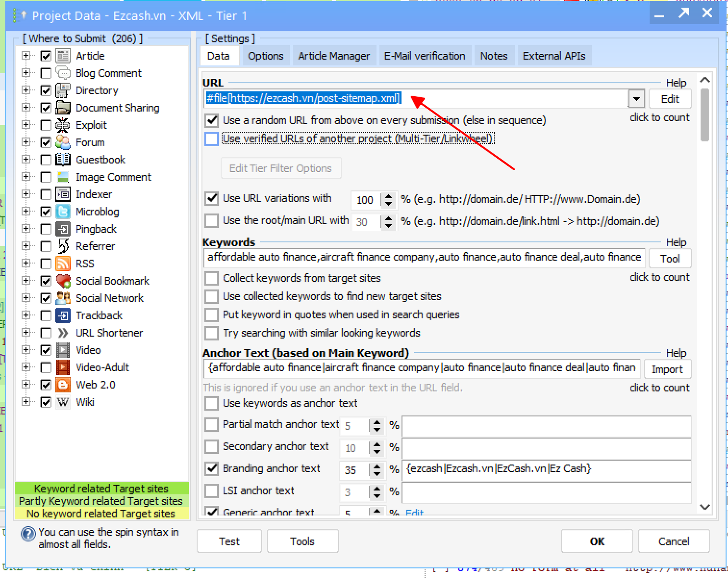
Task: Enable the Blog Comment checkbox
Action: (46, 73)
